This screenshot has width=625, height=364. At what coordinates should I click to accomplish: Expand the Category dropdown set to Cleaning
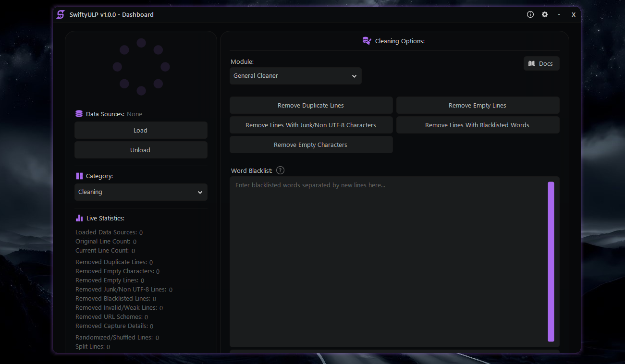point(141,192)
